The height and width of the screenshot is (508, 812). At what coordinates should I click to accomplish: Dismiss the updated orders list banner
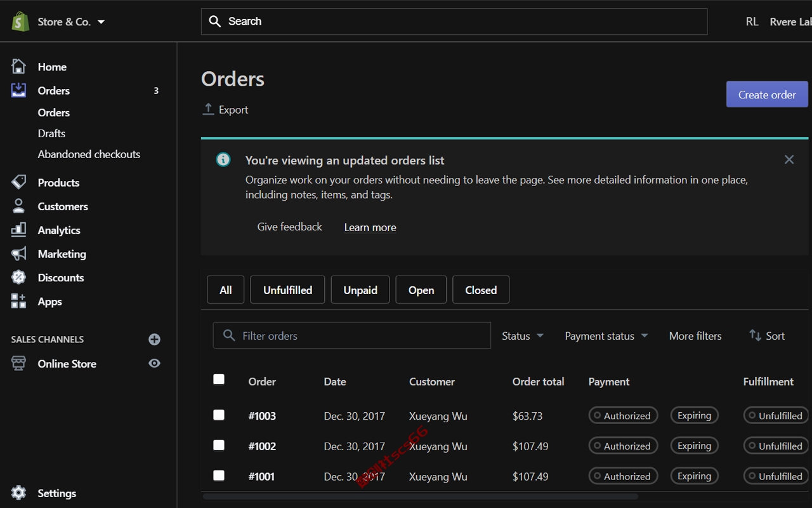pos(789,159)
